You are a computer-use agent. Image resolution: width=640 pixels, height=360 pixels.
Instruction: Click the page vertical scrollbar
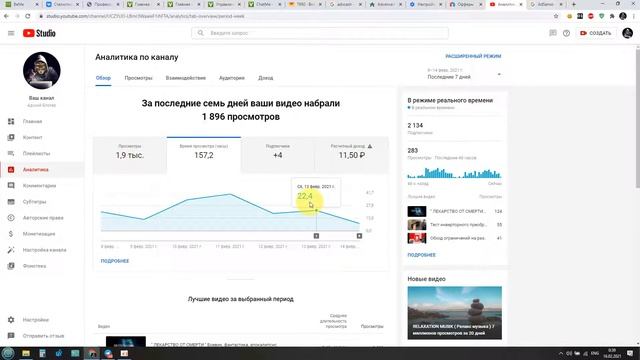point(637,118)
